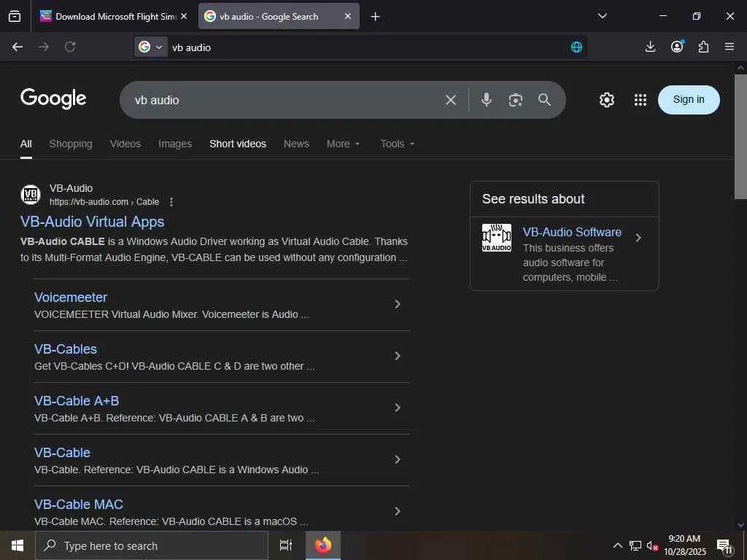Click the page vertical scrollbar thumb
The height and width of the screenshot is (560, 747).
(740, 136)
